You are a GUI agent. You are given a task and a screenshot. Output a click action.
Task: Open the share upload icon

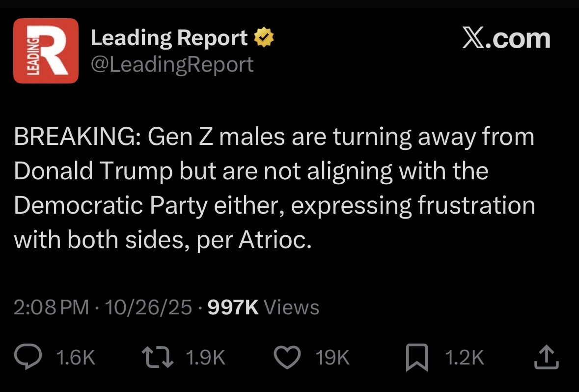(547, 358)
